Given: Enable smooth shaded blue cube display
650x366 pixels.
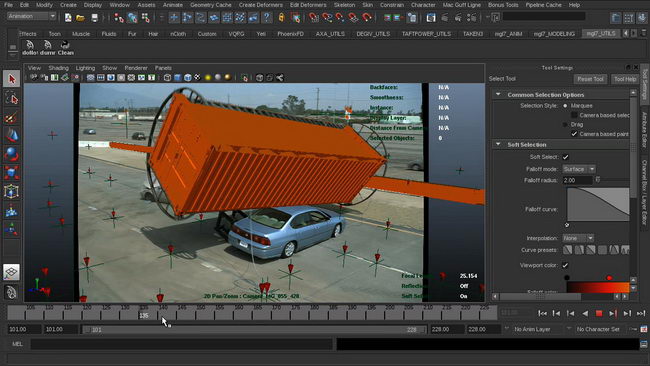Looking at the screenshot, I should point(177,78).
